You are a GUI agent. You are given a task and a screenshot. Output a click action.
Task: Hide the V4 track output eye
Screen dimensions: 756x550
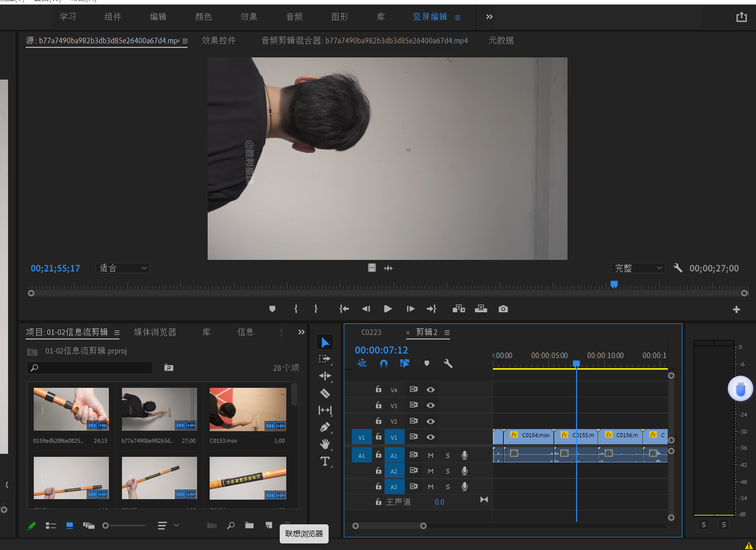point(430,390)
